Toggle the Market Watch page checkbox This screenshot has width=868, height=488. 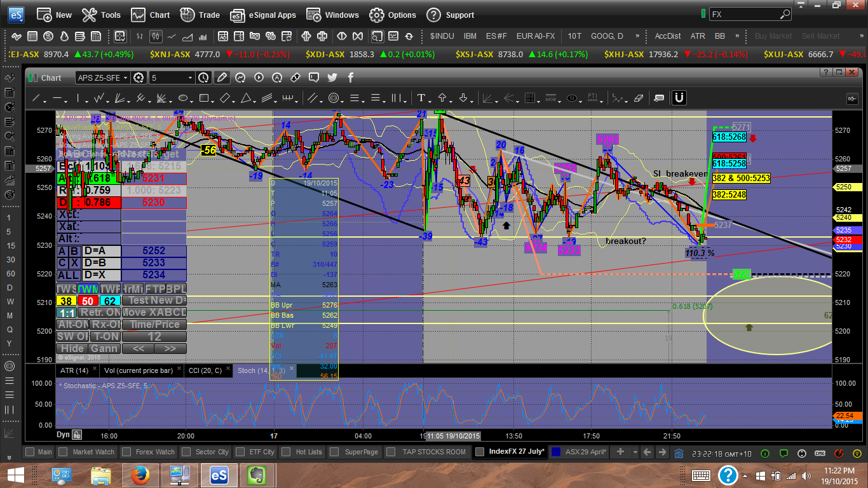pyautogui.click(x=62, y=452)
